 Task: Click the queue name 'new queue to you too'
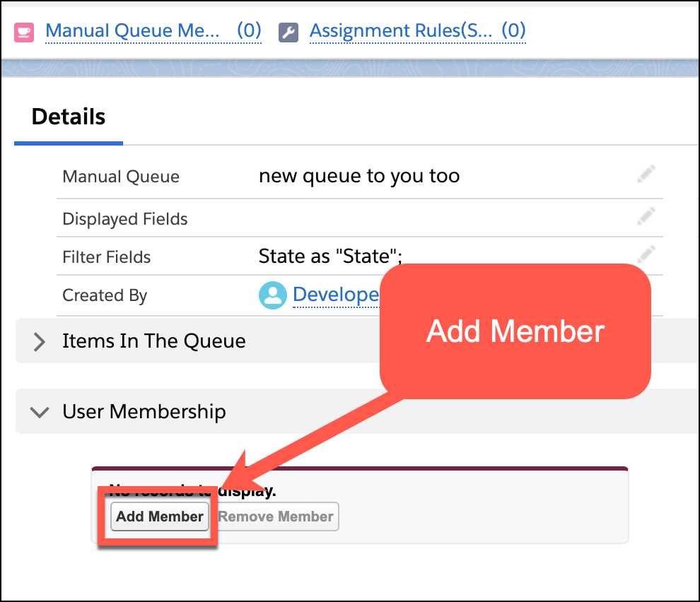[x=361, y=175]
